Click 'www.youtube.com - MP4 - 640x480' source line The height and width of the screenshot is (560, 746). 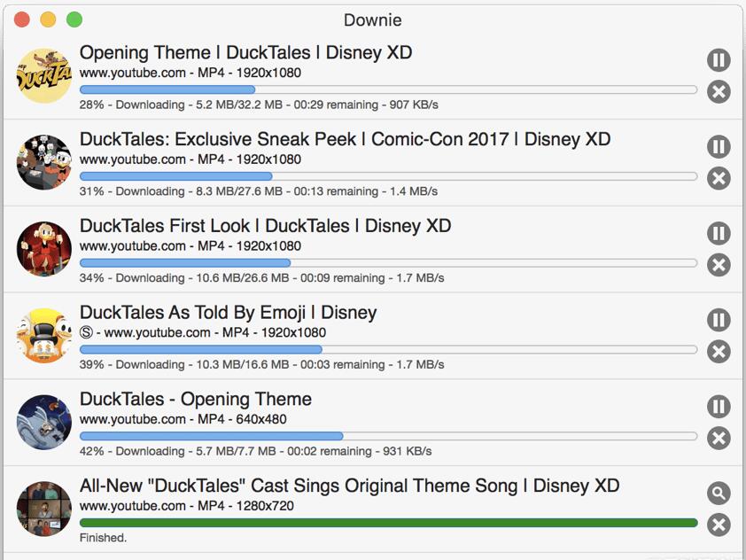(183, 419)
